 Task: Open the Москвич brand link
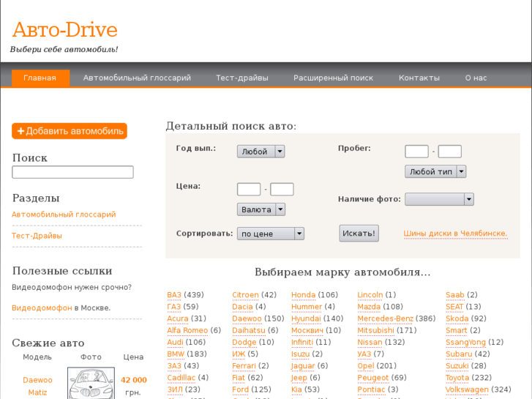[x=307, y=330]
